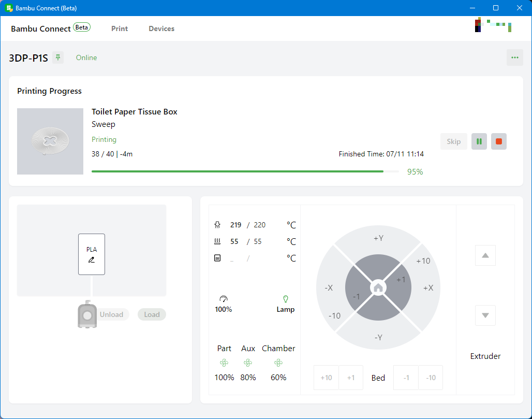Viewport: 532px width, 419px height.
Task: Set bed target temperature 55
Action: pos(258,241)
